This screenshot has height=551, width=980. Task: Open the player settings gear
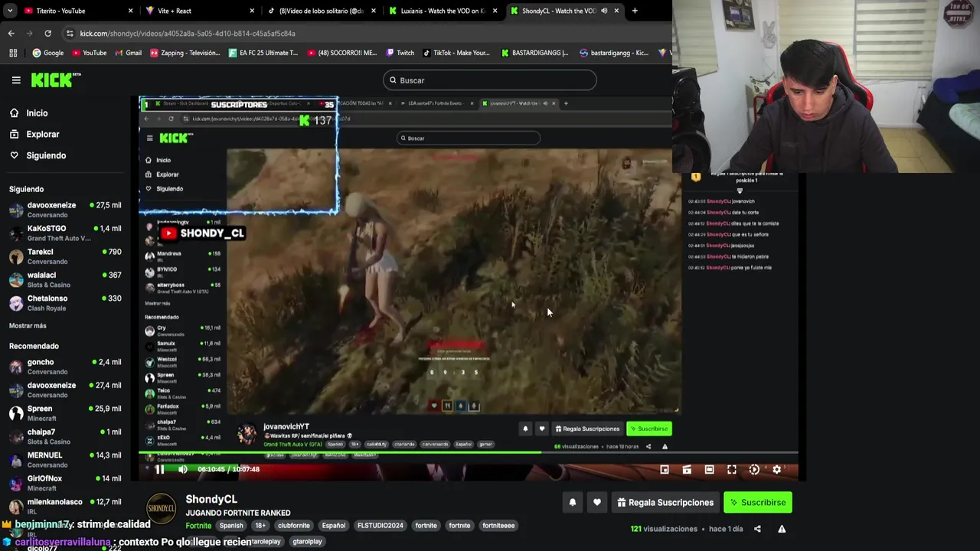pyautogui.click(x=776, y=469)
